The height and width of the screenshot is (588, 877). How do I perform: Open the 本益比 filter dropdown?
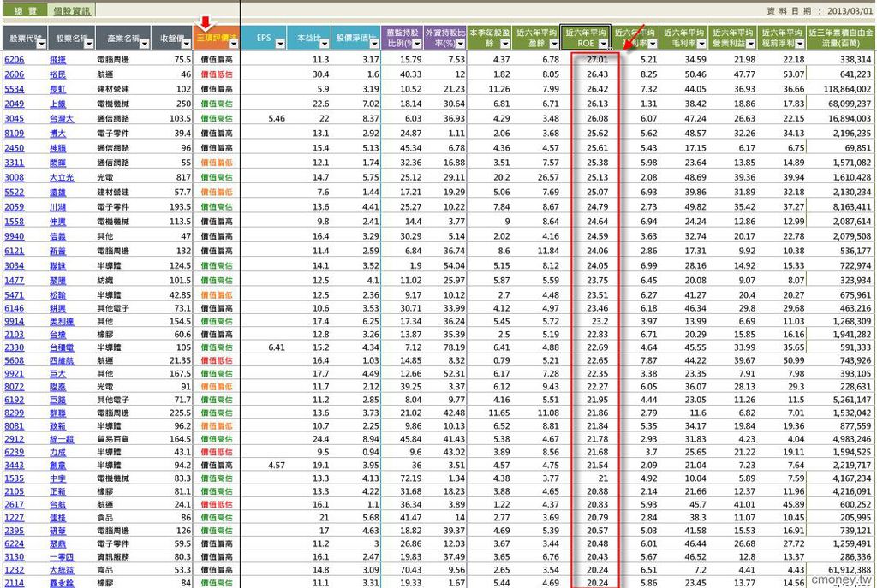[325, 44]
